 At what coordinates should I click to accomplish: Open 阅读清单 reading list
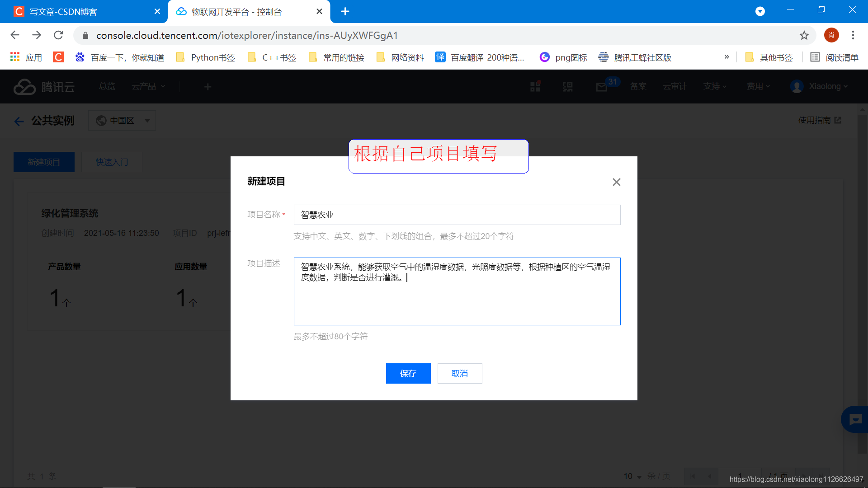834,57
